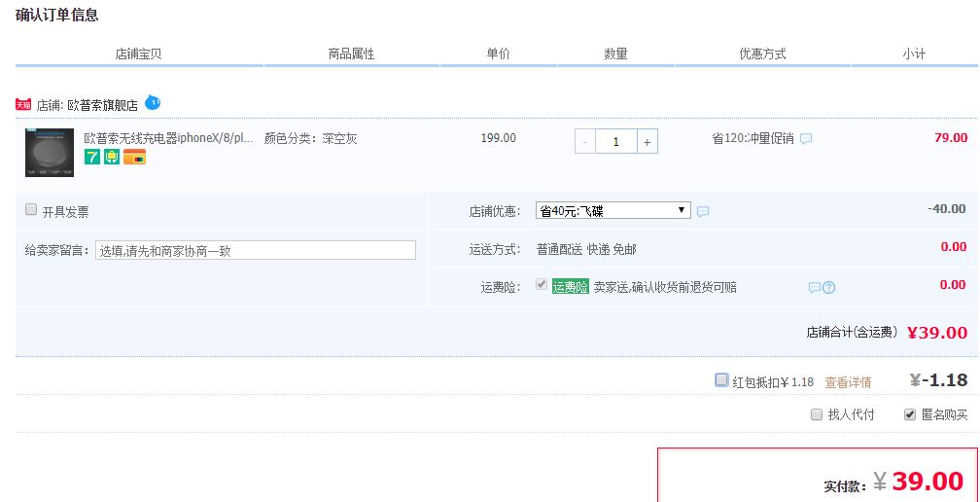Open the 查看详情 link
This screenshot has height=502, width=980.
(x=848, y=382)
